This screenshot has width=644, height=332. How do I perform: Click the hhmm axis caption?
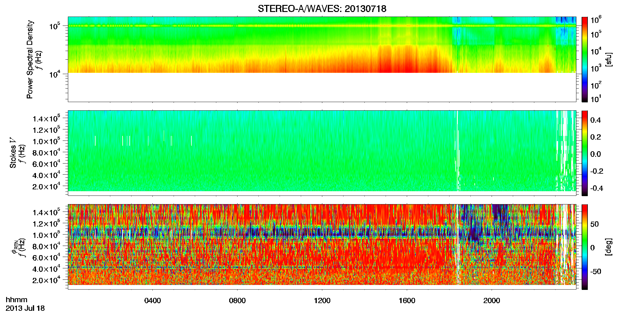coord(17,300)
